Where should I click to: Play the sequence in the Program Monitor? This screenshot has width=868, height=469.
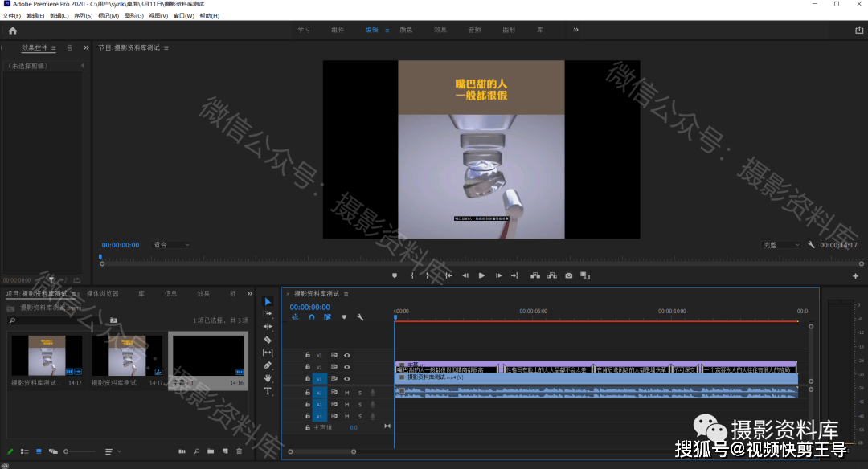(481, 275)
